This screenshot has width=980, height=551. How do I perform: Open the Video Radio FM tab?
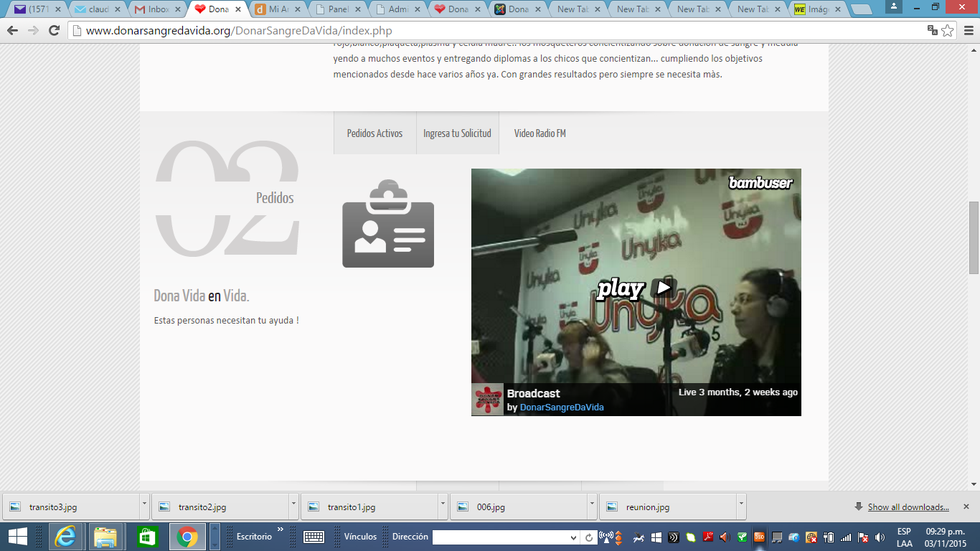coord(540,133)
